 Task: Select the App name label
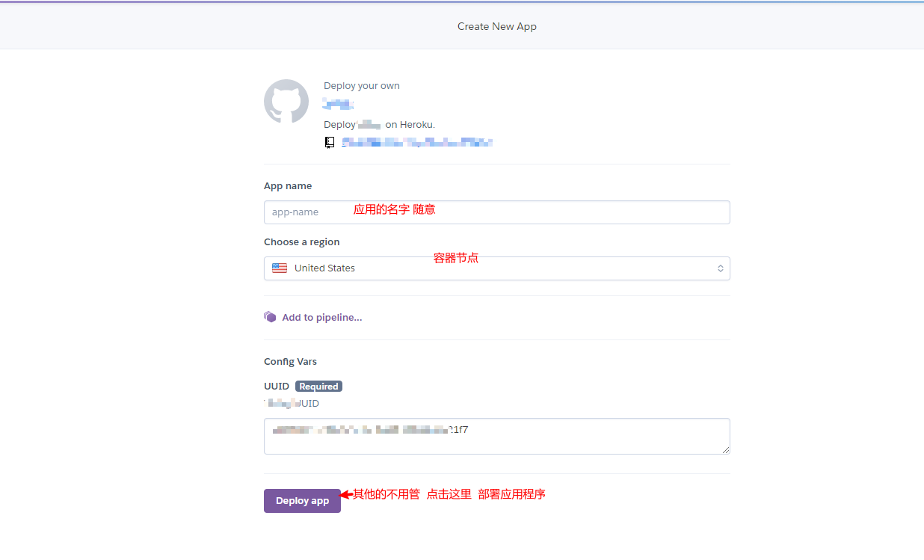288,186
